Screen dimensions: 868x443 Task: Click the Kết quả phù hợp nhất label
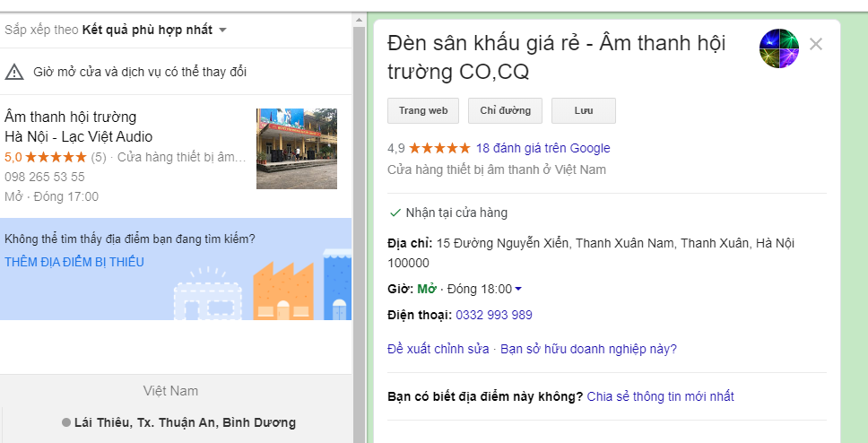pos(147,30)
